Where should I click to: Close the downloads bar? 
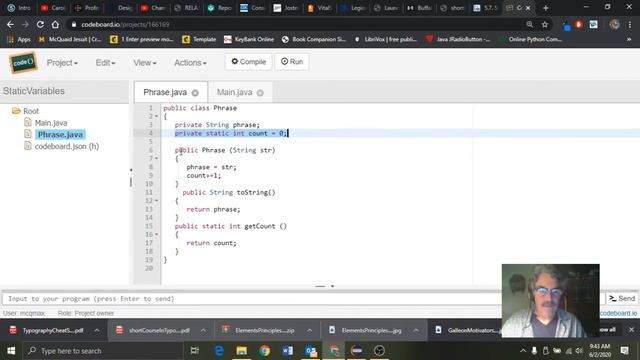(x=631, y=329)
